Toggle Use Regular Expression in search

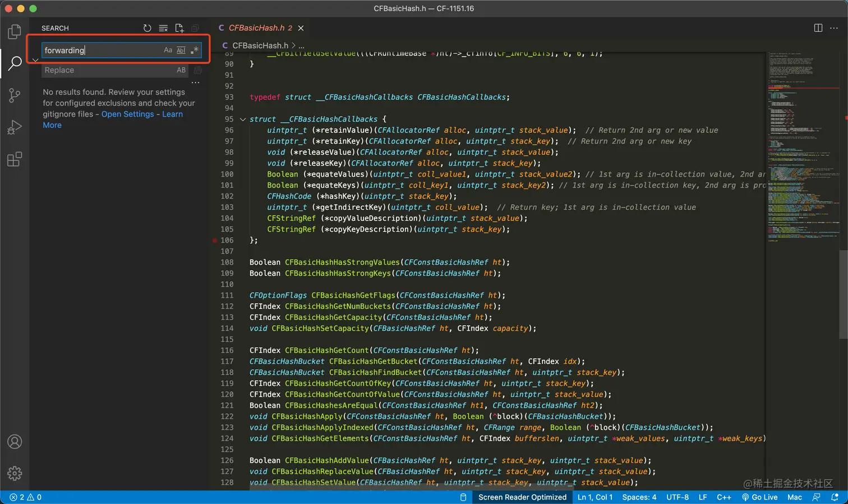click(195, 50)
